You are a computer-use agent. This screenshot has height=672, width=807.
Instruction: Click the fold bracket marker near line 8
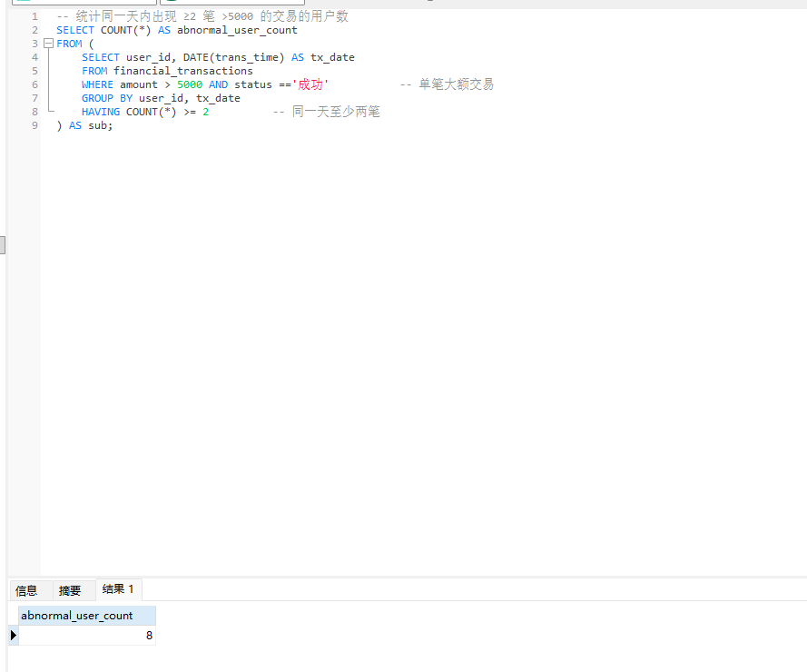click(47, 111)
